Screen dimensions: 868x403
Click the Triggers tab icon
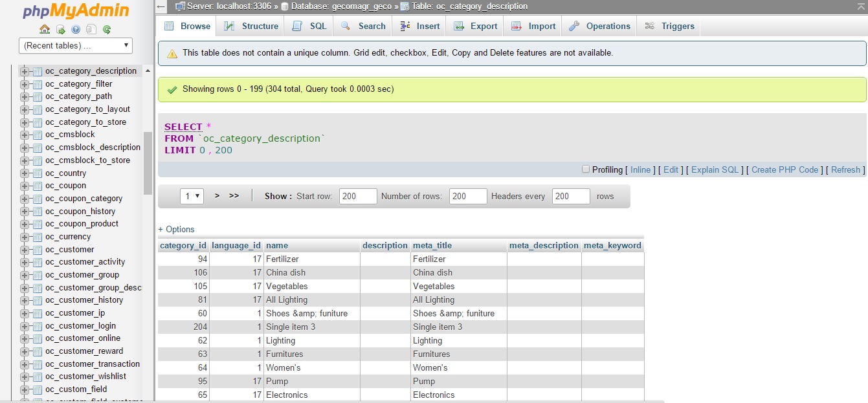[x=650, y=26]
